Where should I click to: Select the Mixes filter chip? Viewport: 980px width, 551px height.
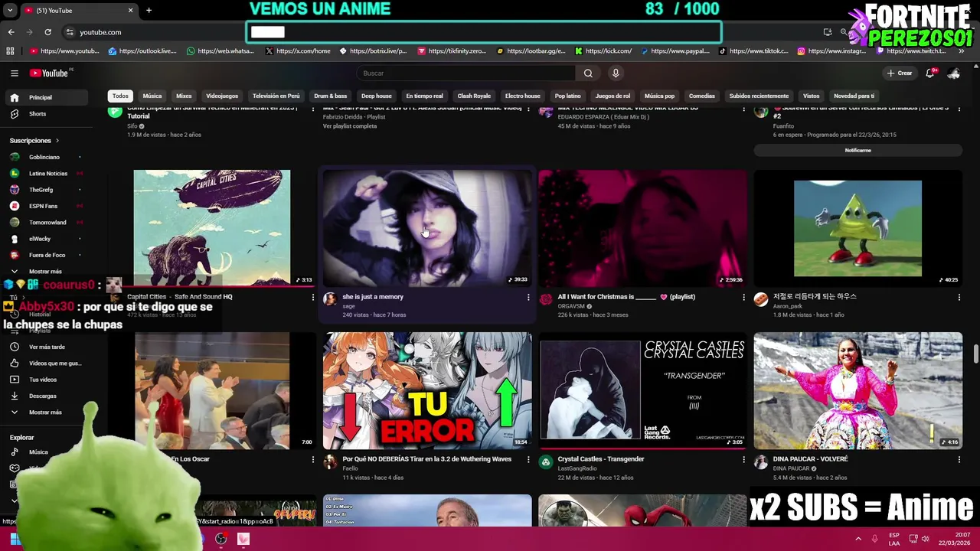[x=184, y=96]
